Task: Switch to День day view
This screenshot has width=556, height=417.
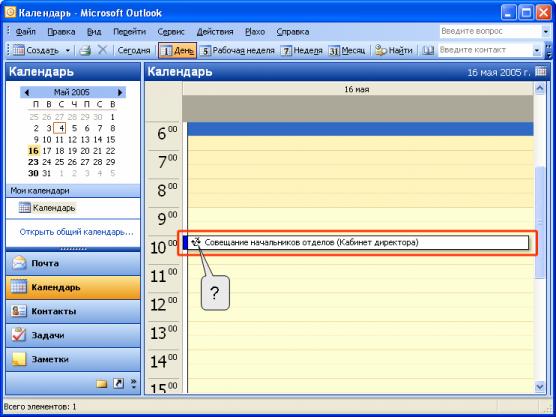Action: (177, 51)
